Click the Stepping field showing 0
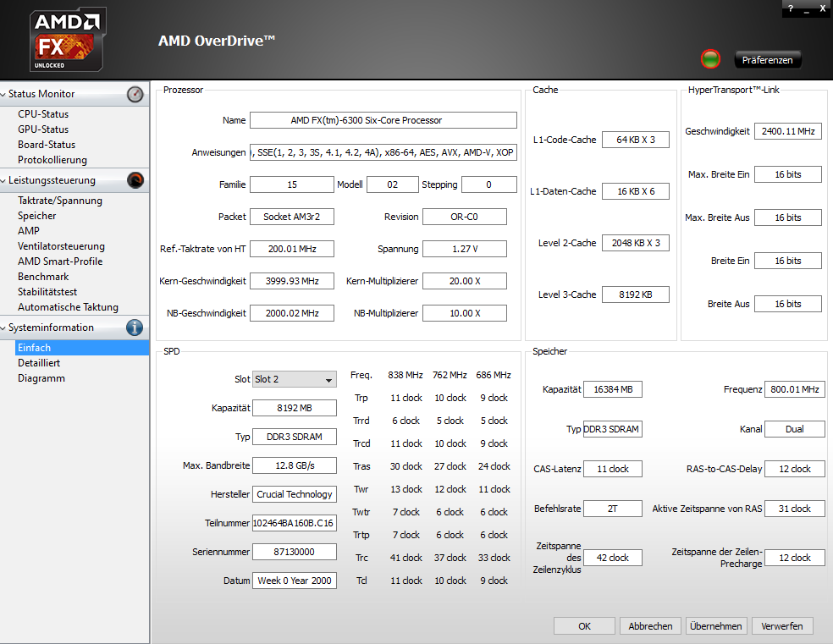 (488, 184)
